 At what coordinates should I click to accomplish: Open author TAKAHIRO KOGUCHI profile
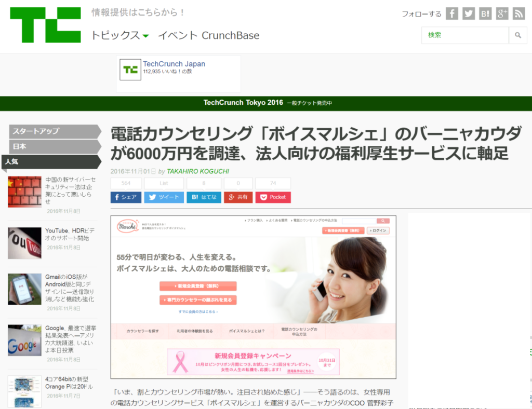point(198,171)
